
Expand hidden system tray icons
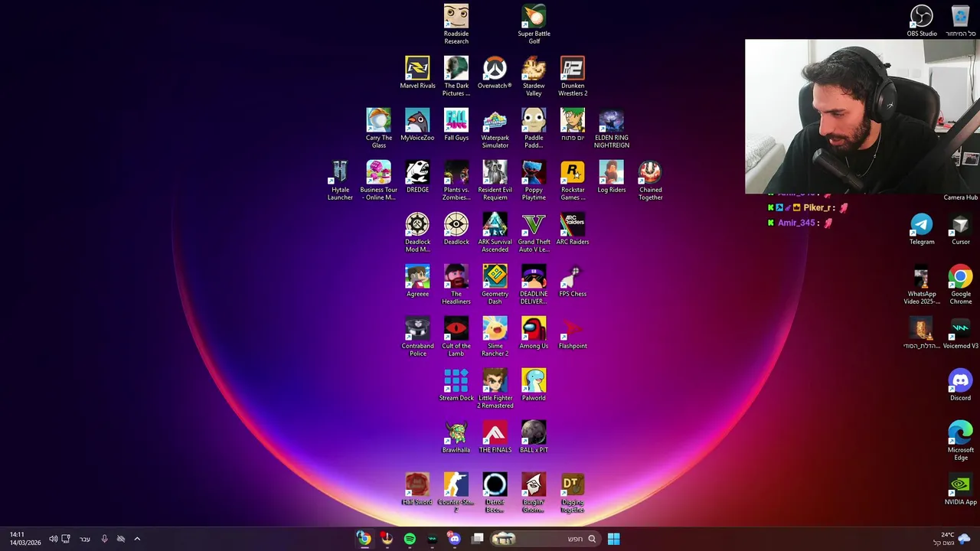pos(137,539)
